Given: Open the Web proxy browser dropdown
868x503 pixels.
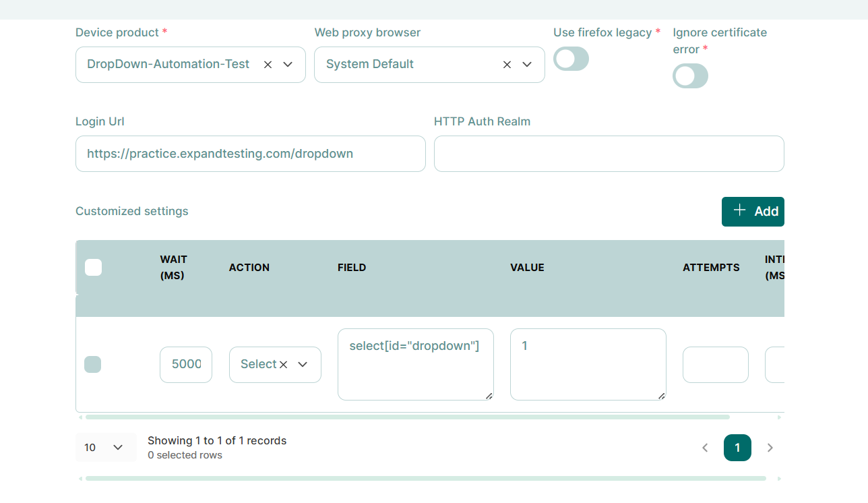Looking at the screenshot, I should [527, 65].
